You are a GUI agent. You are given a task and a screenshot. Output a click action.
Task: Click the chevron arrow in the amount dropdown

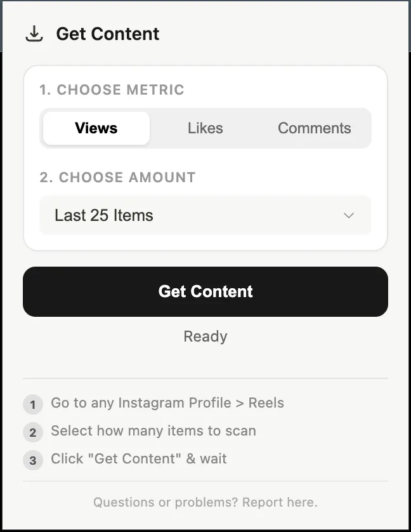click(x=348, y=216)
